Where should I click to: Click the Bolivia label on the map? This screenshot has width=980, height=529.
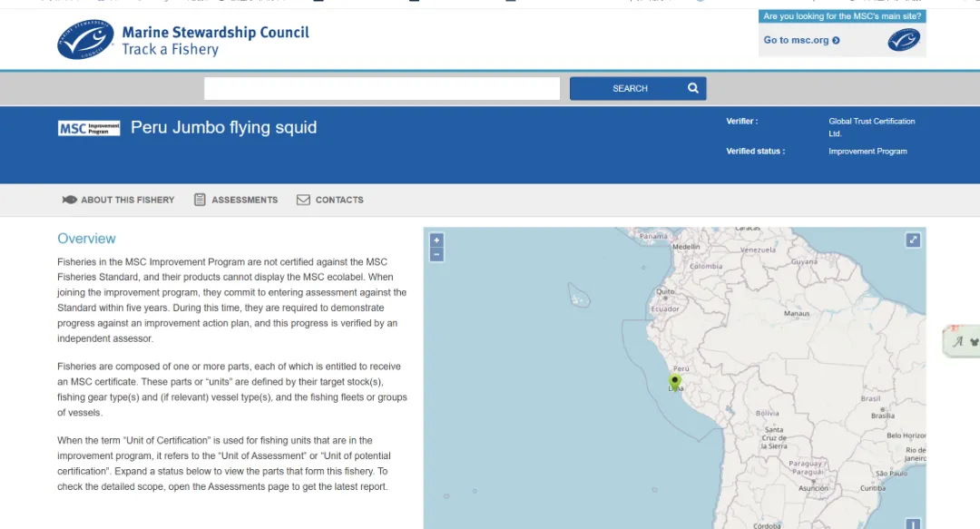coord(767,414)
